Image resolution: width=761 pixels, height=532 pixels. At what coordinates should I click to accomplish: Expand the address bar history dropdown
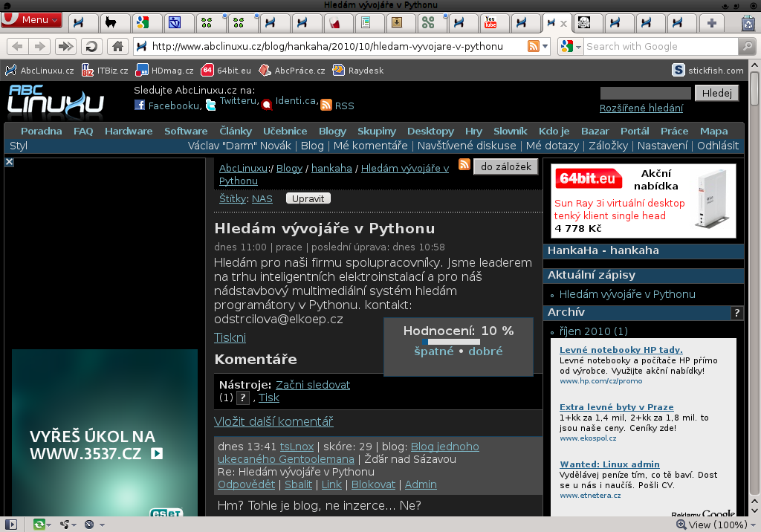(545, 46)
